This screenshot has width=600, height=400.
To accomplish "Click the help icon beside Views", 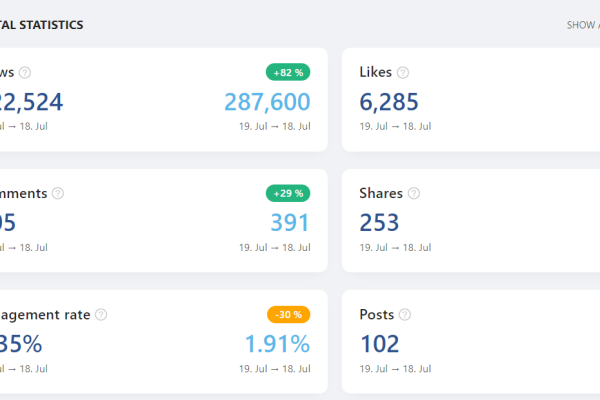I will [25, 72].
